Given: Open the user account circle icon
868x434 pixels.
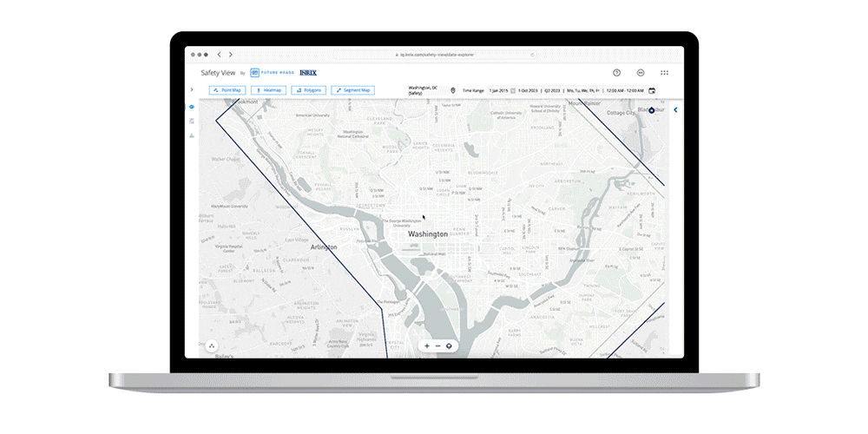Looking at the screenshot, I should point(641,73).
